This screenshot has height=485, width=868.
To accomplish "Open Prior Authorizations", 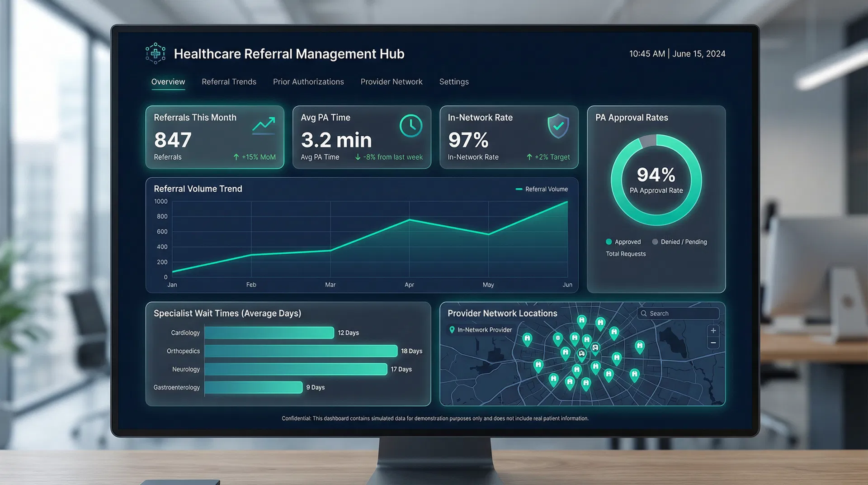I will 308,82.
